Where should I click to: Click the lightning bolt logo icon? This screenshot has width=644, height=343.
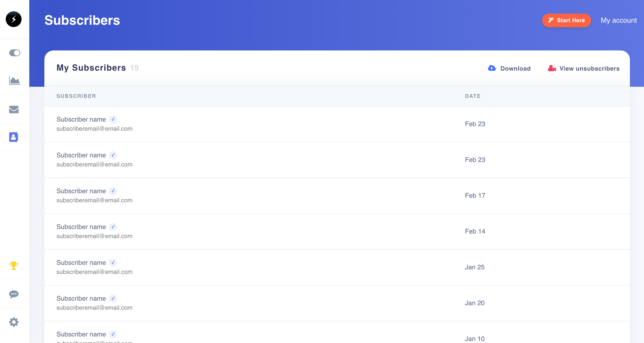tap(14, 19)
